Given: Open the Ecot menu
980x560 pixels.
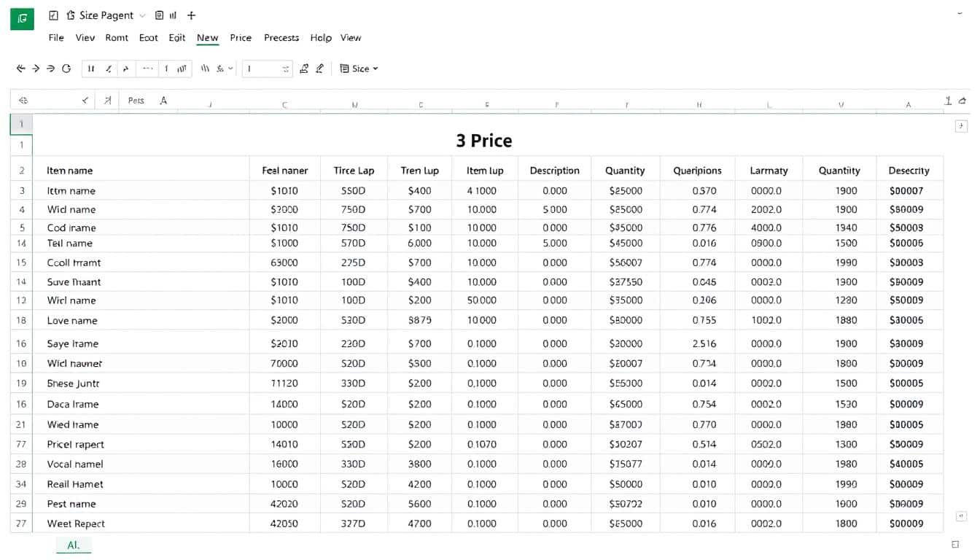Looking at the screenshot, I should (x=149, y=38).
